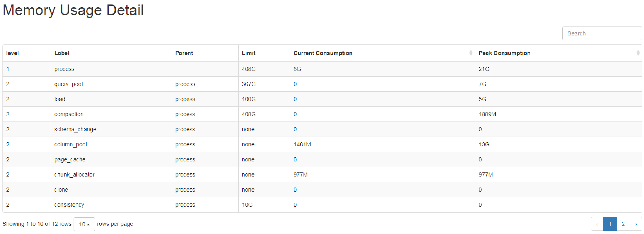Click the 1481M current consumption value
This screenshot has height=234, width=644.
tap(302, 145)
